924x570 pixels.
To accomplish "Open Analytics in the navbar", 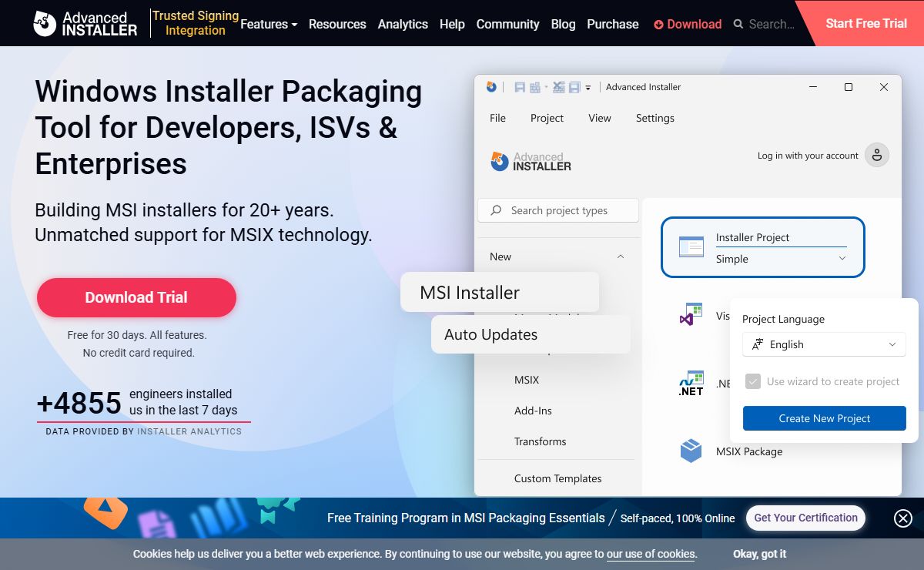I will pos(403,24).
